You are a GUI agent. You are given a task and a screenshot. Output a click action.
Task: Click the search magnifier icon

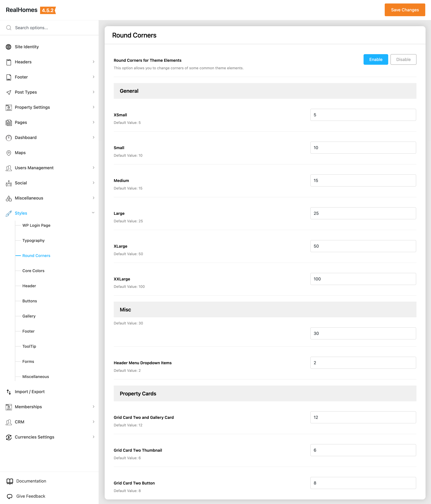pyautogui.click(x=9, y=28)
